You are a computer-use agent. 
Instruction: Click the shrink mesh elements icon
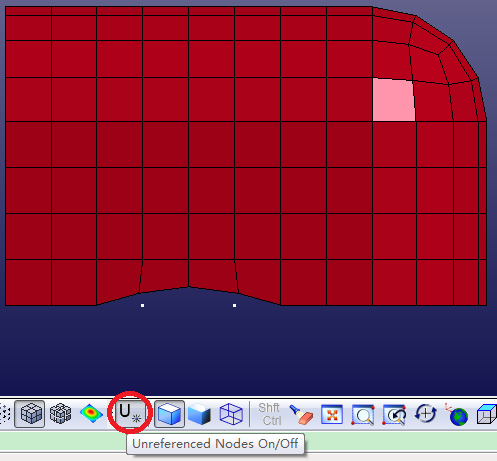pyautogui.click(x=60, y=414)
